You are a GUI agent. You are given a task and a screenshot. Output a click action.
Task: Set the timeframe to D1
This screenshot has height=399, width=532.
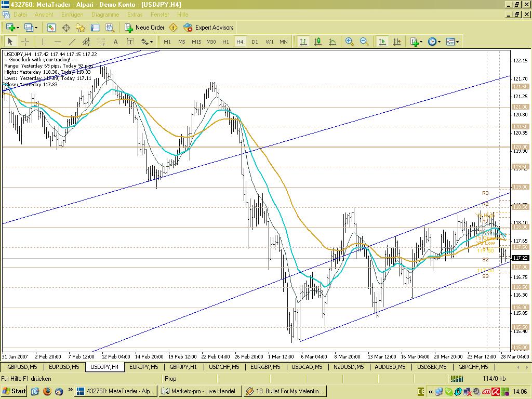point(255,42)
